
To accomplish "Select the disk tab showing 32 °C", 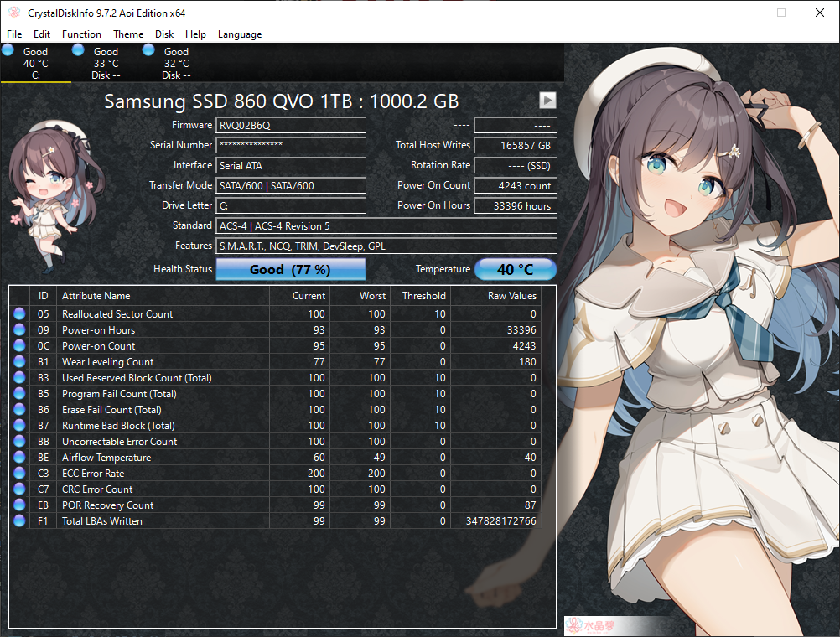I will click(x=176, y=63).
